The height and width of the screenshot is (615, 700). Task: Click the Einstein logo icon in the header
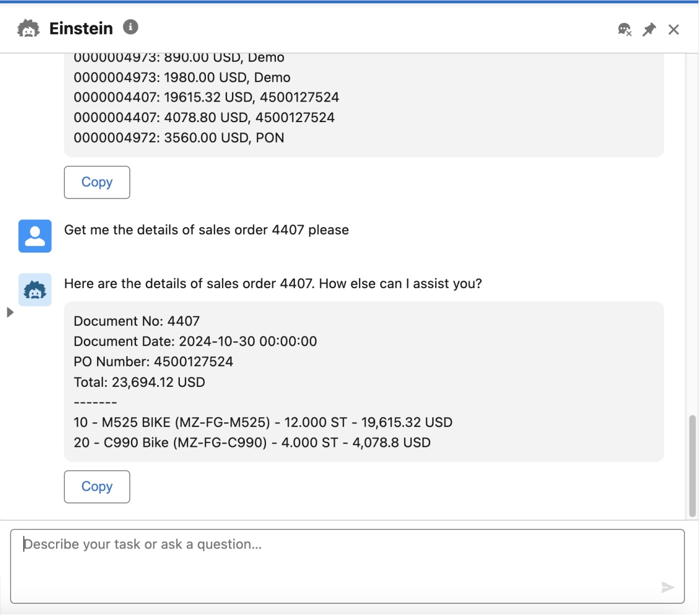click(x=28, y=28)
